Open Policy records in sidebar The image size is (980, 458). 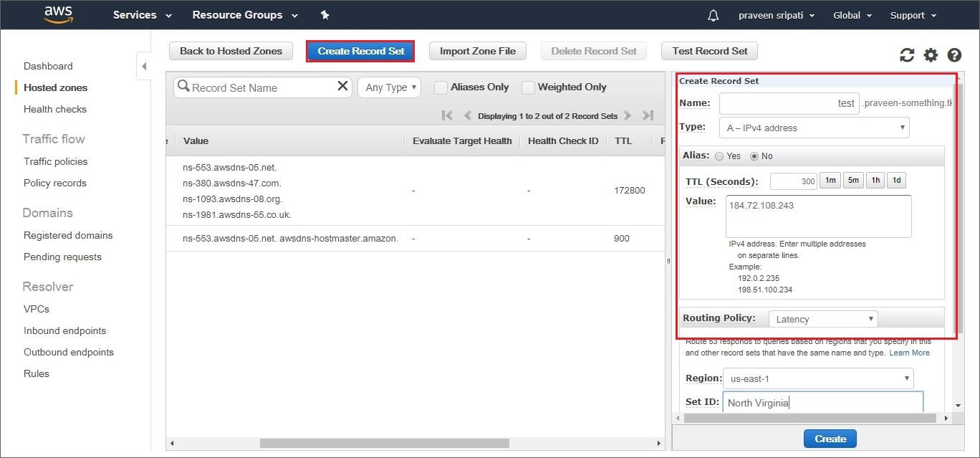click(x=55, y=183)
